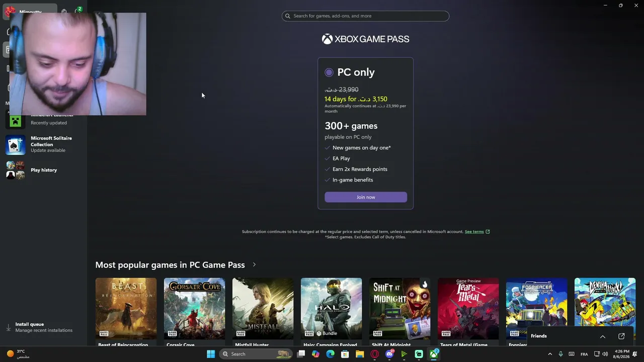
Task: Click the 'In-game benefits' line
Action: click(353, 179)
